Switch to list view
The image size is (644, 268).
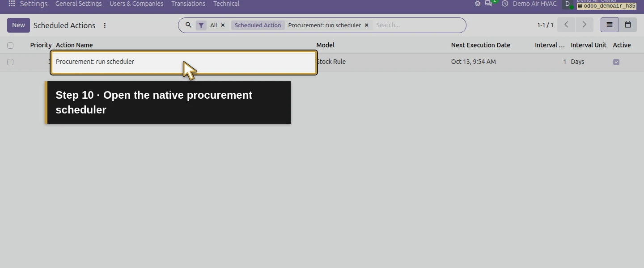click(x=609, y=25)
